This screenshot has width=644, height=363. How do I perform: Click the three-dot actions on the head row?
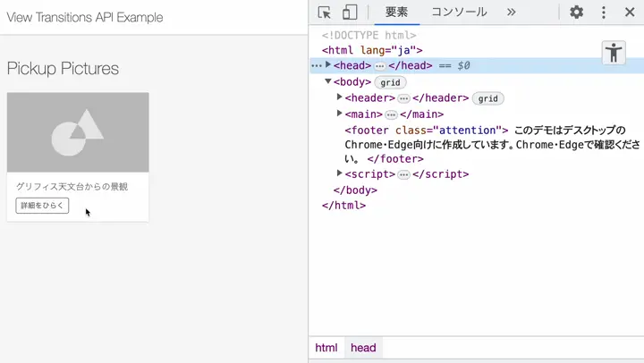[x=317, y=65]
